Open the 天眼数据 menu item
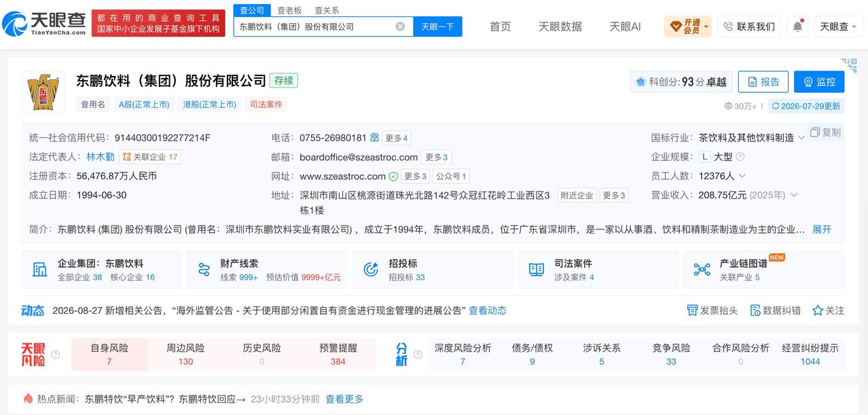 (x=560, y=26)
